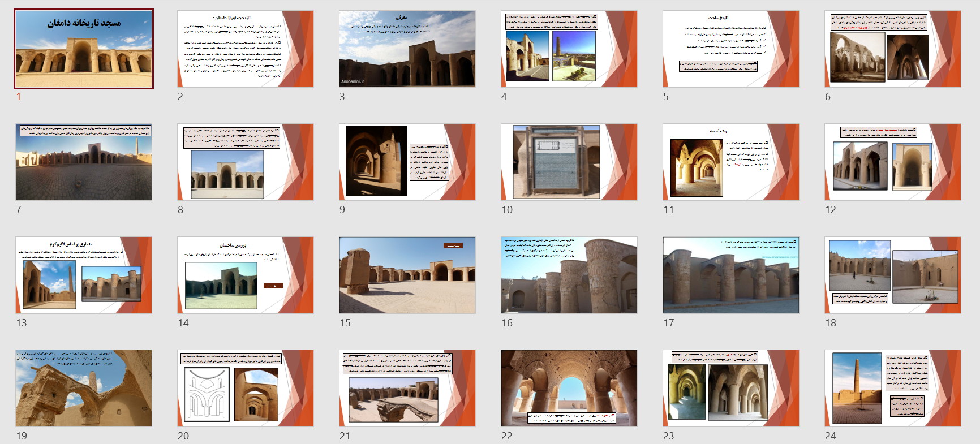Click slide 3 with the 'معرفی' heading
Screen dimensions: 980x444
407,49
